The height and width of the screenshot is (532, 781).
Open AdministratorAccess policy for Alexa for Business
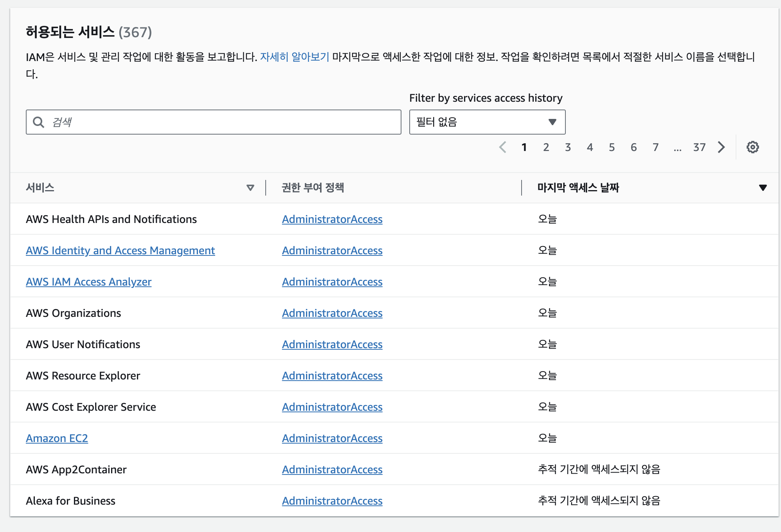click(x=332, y=501)
